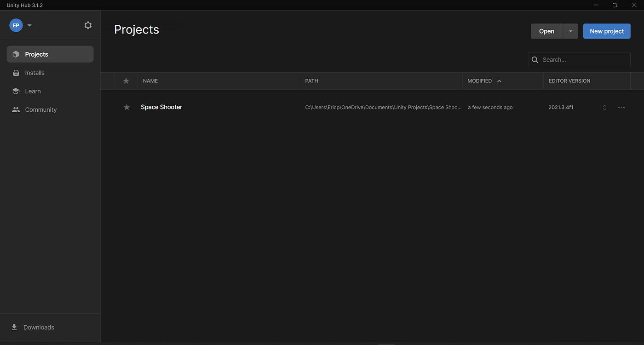The width and height of the screenshot is (644, 345).
Task: Toggle the favorites filter in the list header
Action: tap(126, 80)
